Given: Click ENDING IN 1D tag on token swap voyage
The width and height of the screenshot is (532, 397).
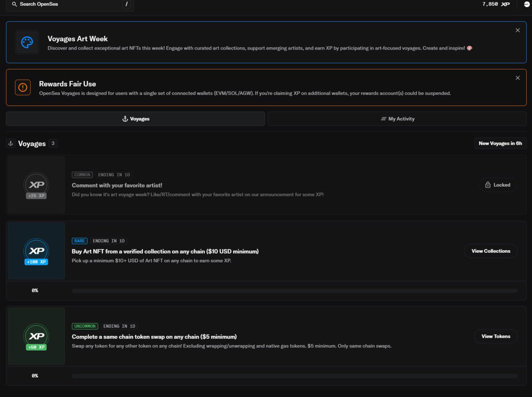Looking at the screenshot, I should point(119,326).
